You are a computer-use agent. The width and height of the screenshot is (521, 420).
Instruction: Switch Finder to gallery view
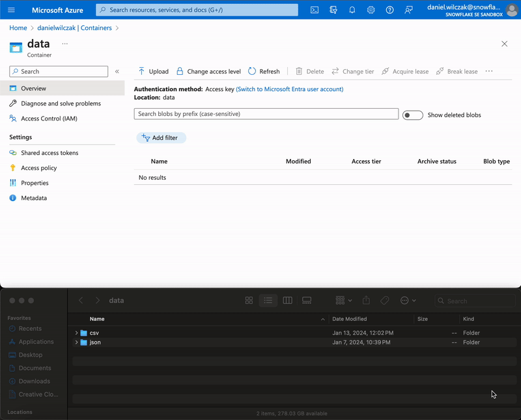coord(307,300)
